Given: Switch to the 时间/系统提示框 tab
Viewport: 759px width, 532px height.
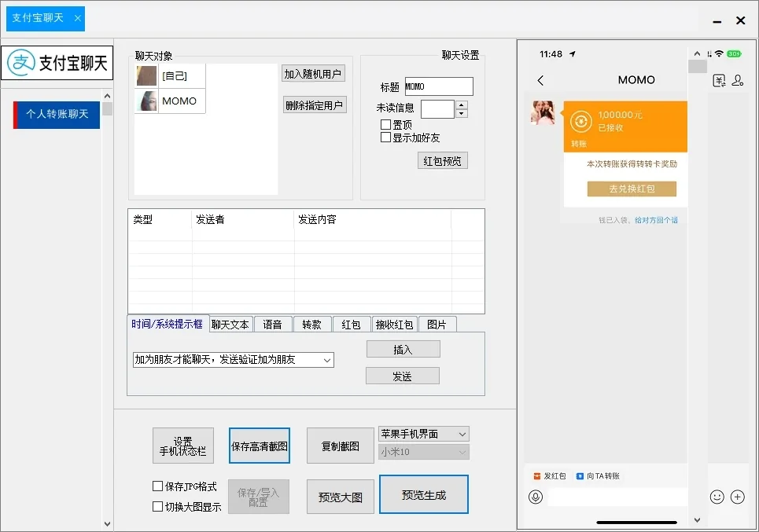Looking at the screenshot, I should [x=168, y=324].
